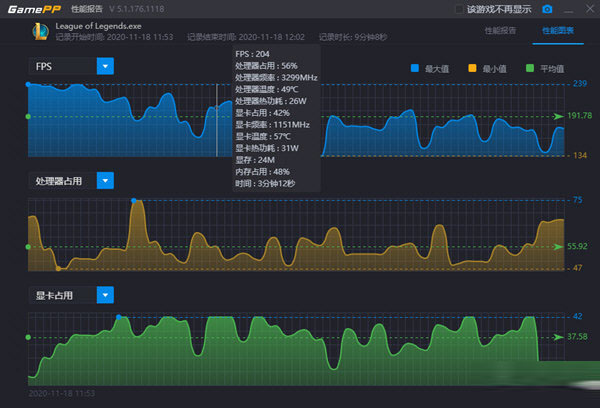
Task: Click the GamePP logo
Action: click(32, 9)
